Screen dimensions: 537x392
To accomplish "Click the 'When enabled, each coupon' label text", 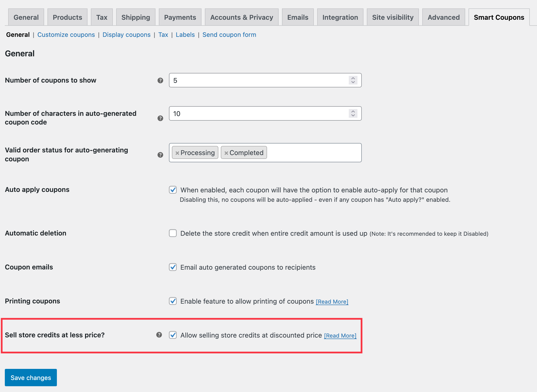I will [x=314, y=190].
